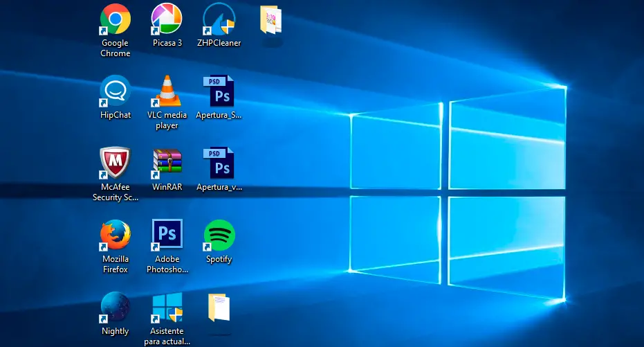
Task: Click the Asistente para actual... Windows icon
Action: click(x=167, y=307)
